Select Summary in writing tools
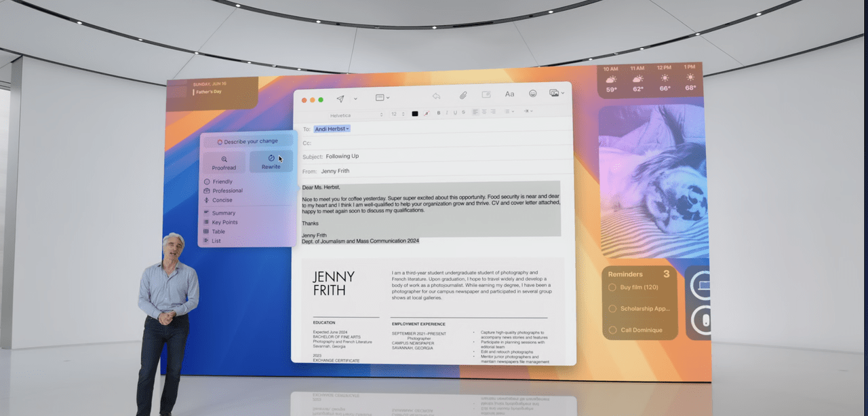Image resolution: width=868 pixels, height=416 pixels. (x=224, y=212)
